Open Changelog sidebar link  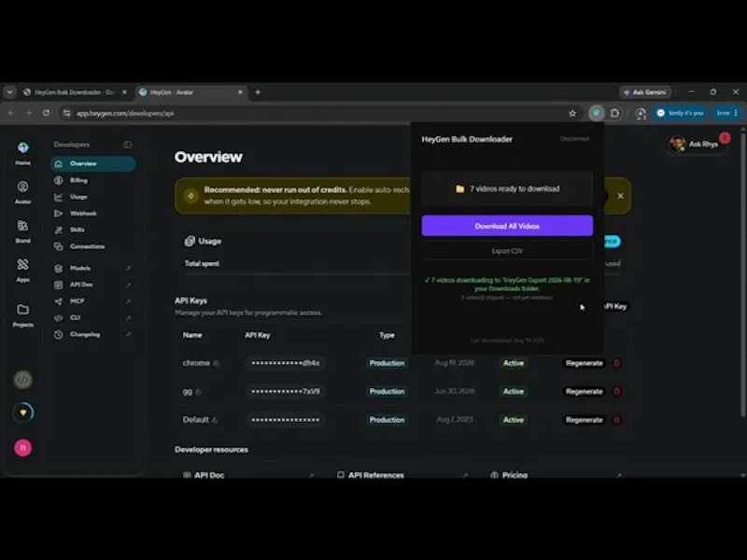tap(92, 334)
